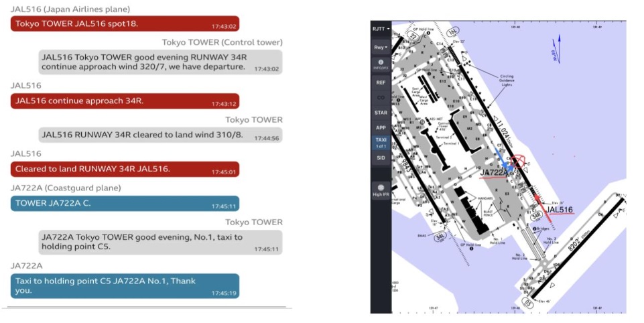Click the Terminal 2 label on chart
Screen dimensions: 644x323
[x=444, y=137]
